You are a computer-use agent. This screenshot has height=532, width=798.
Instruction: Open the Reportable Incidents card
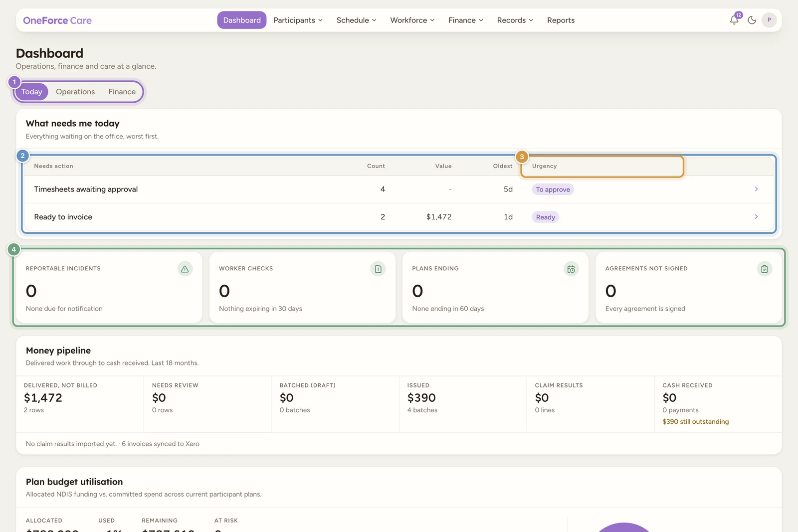[x=109, y=287]
